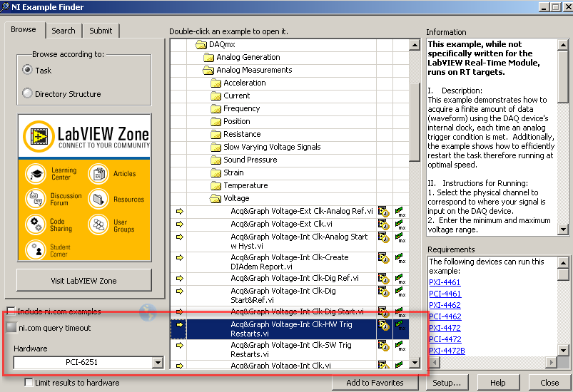Image resolution: width=573 pixels, height=392 pixels.
Task: Open Articles icon in LabVIEW Zone
Action: (98, 174)
